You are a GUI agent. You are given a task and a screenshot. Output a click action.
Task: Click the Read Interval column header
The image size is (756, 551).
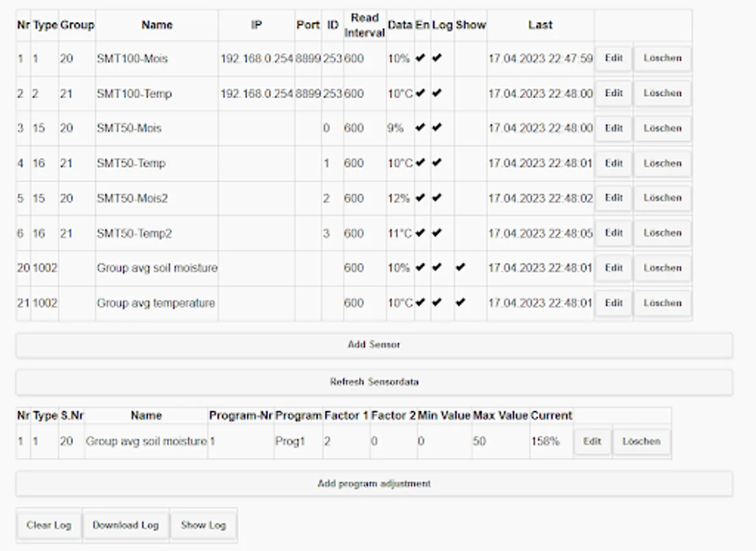click(x=365, y=25)
